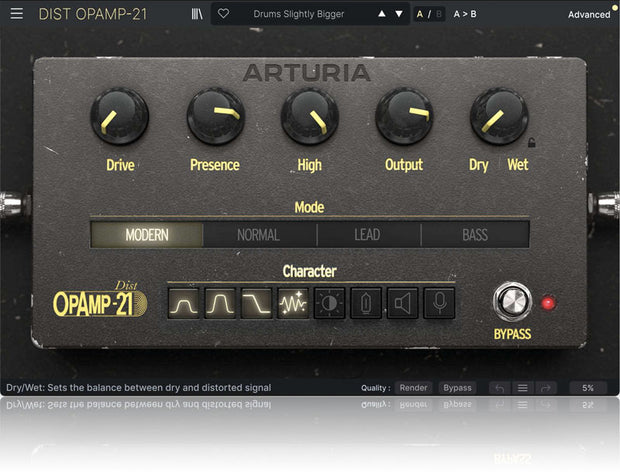Toggle the speaker Character icon
The height and width of the screenshot is (474, 620).
[x=403, y=303]
